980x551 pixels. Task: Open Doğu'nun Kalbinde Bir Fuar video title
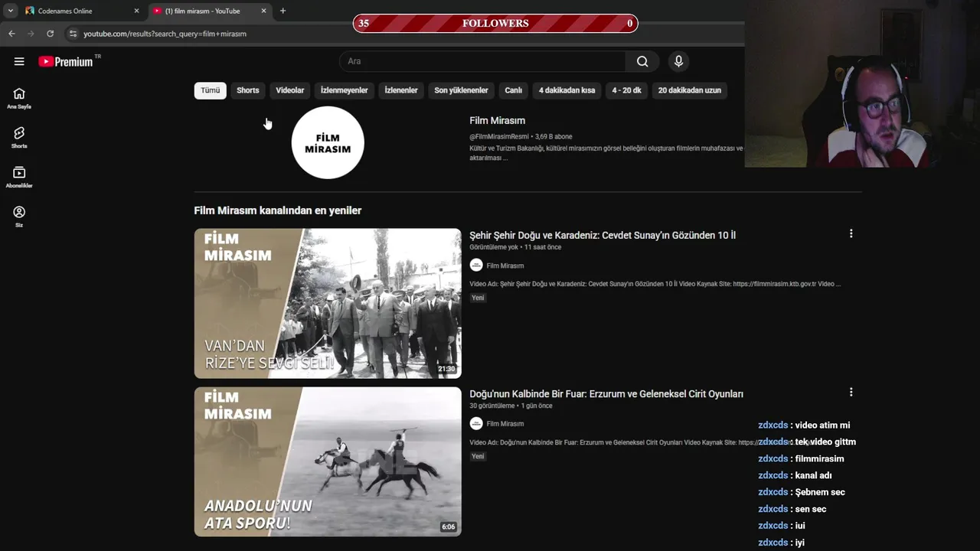[606, 393]
